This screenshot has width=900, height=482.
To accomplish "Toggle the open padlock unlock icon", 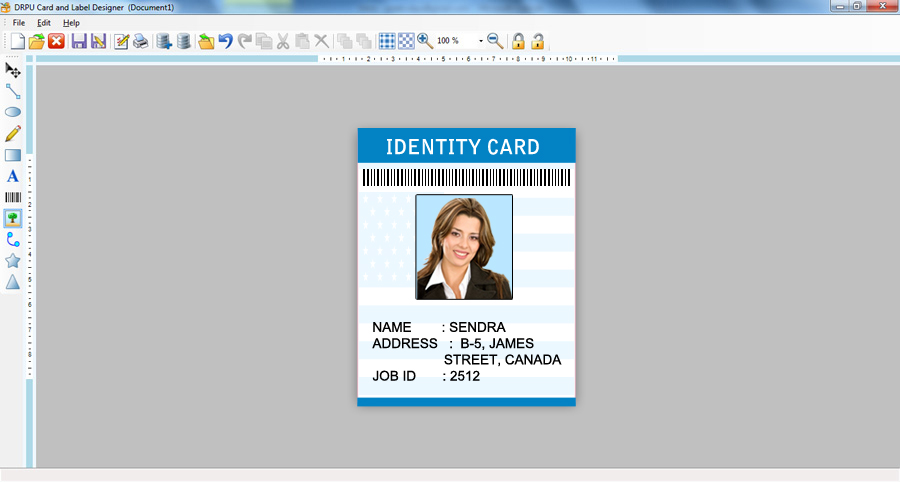I will tap(538, 41).
